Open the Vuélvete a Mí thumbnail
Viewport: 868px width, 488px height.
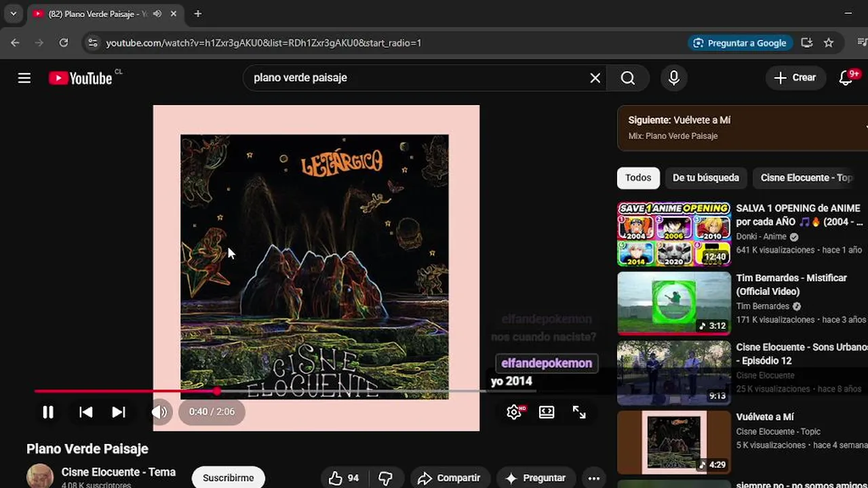[673, 442]
